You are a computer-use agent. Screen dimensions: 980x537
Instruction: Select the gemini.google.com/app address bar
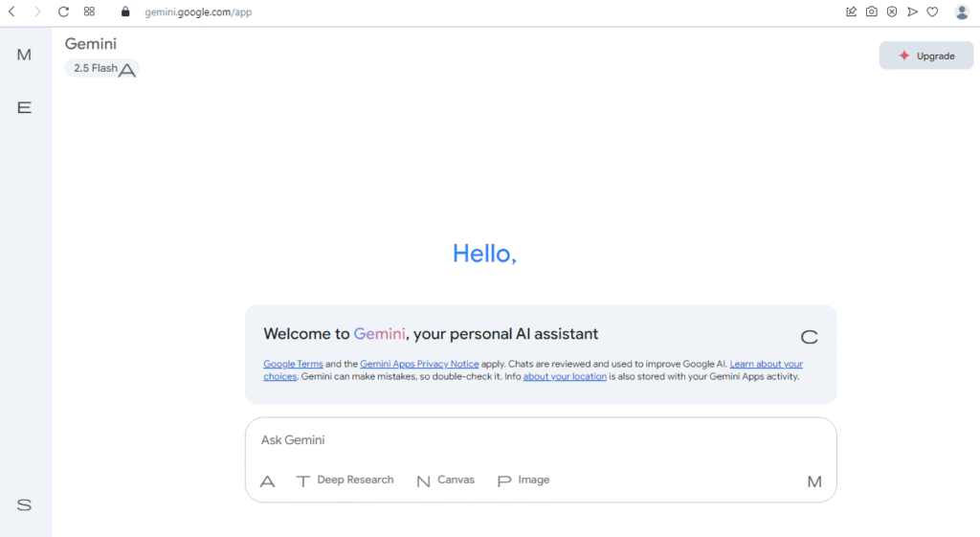pos(198,11)
